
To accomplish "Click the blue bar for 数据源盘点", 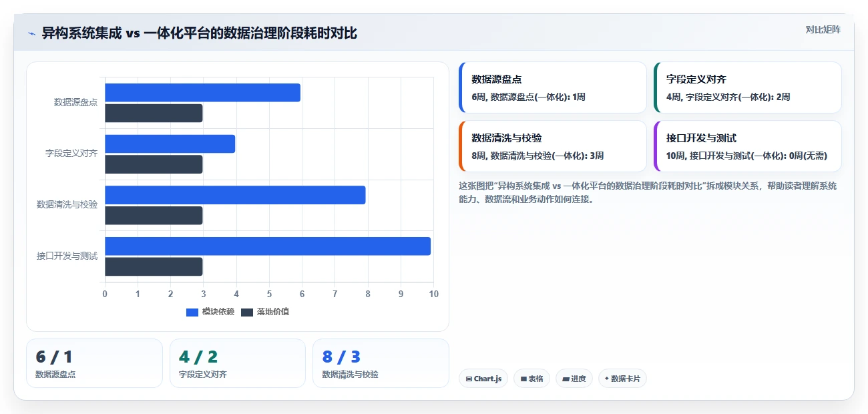I will 203,93.
